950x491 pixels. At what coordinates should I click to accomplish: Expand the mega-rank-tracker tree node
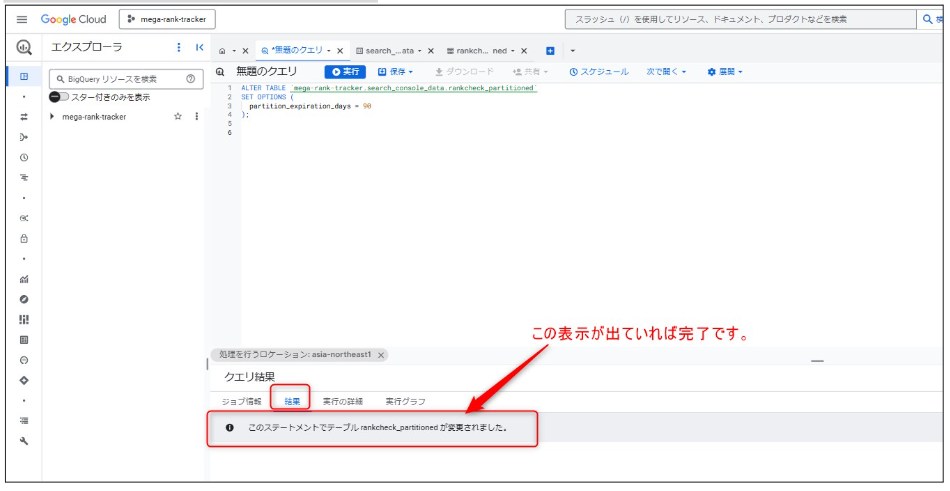pyautogui.click(x=52, y=116)
